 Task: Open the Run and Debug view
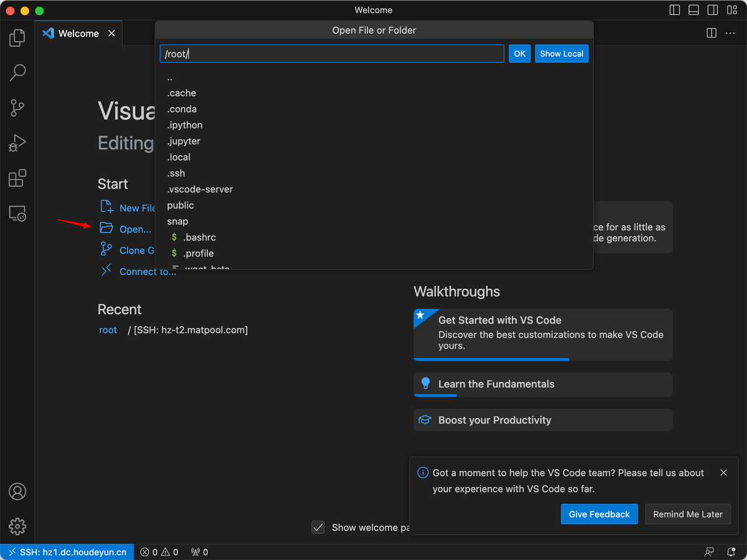(18, 143)
